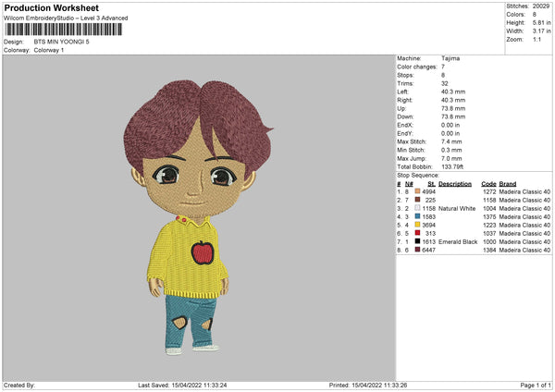Click the stitch count '6447' in row 8
This screenshot has width=555, height=392.
coord(428,251)
